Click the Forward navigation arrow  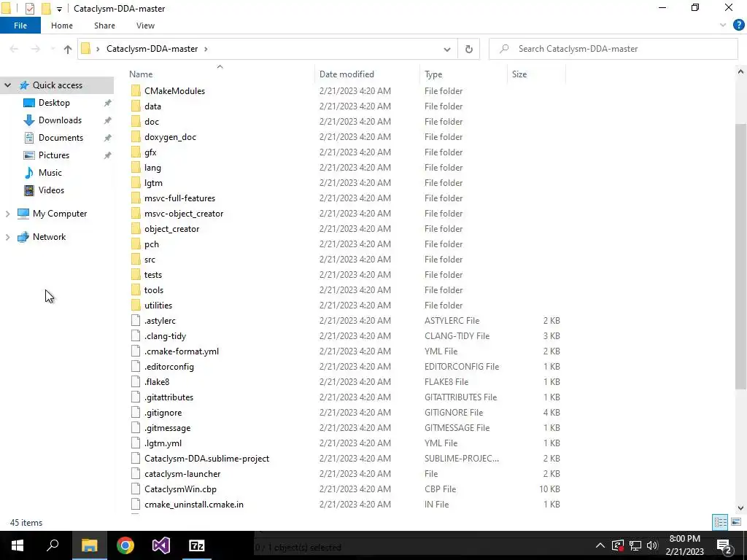tap(36, 49)
